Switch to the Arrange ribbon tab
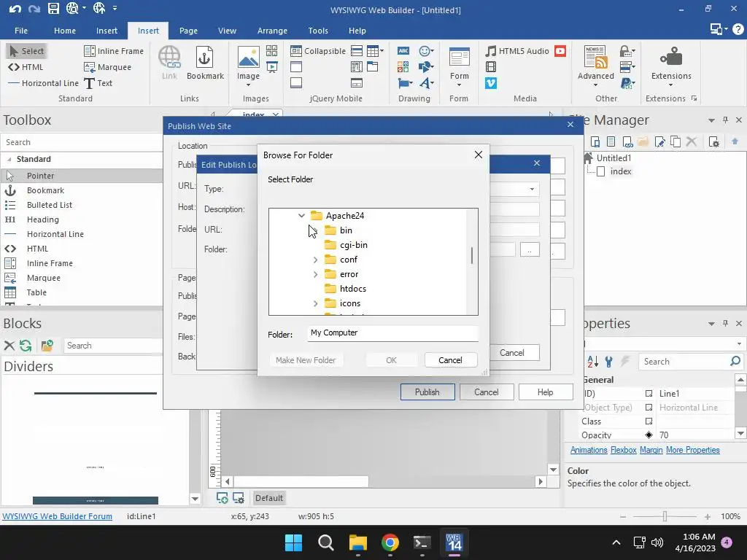747x560 pixels. click(x=272, y=31)
